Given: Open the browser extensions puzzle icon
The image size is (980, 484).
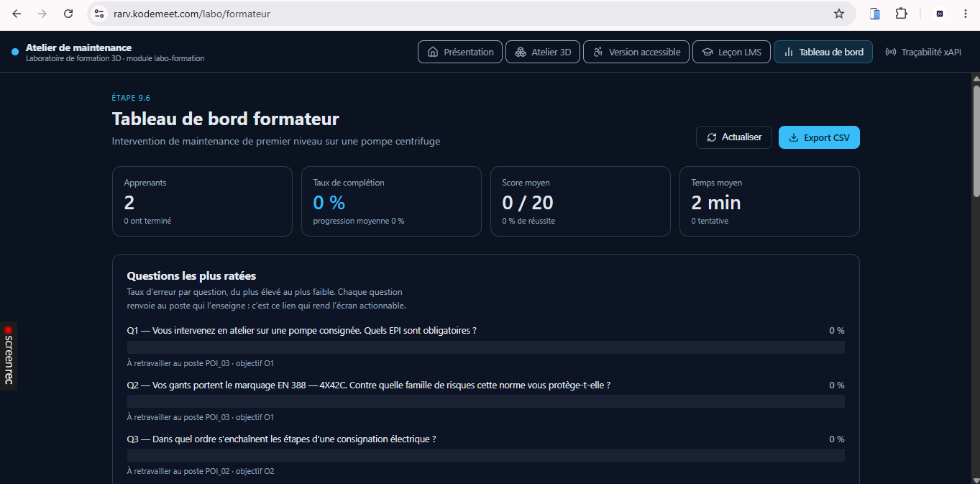Looking at the screenshot, I should tap(901, 14).
